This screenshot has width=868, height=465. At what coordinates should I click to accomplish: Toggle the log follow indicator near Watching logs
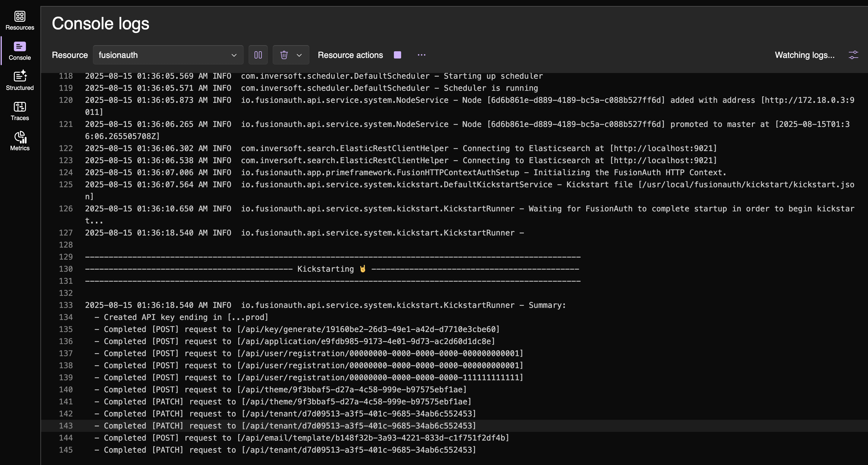point(854,55)
